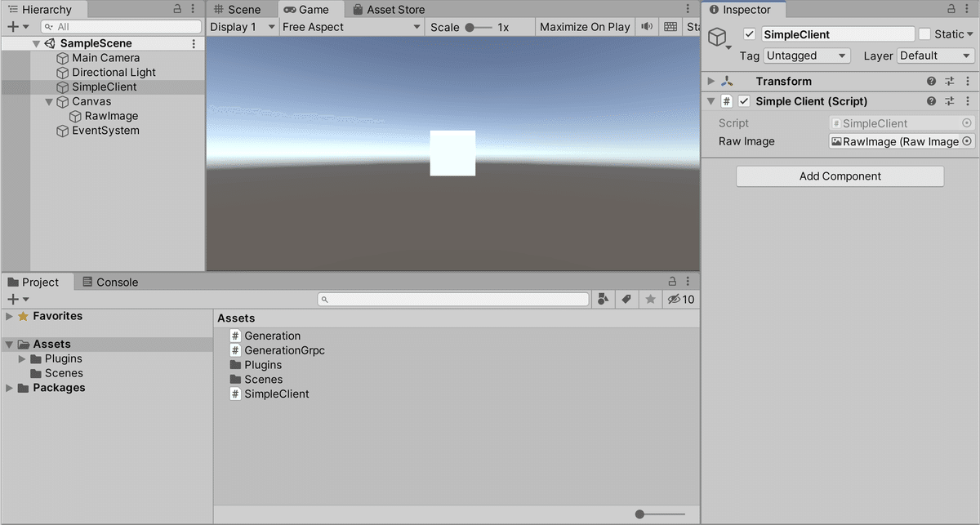Click help icon on the Transform component
This screenshot has height=525, width=980.
(931, 81)
